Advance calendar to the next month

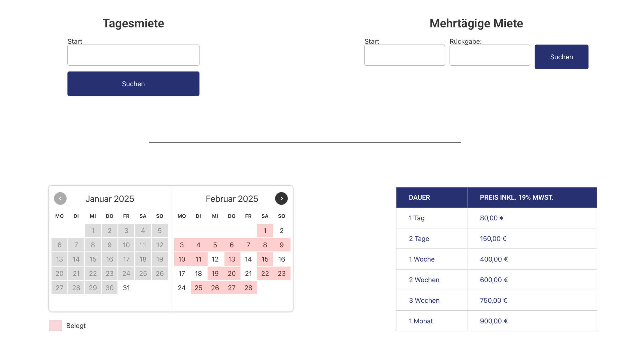click(281, 199)
